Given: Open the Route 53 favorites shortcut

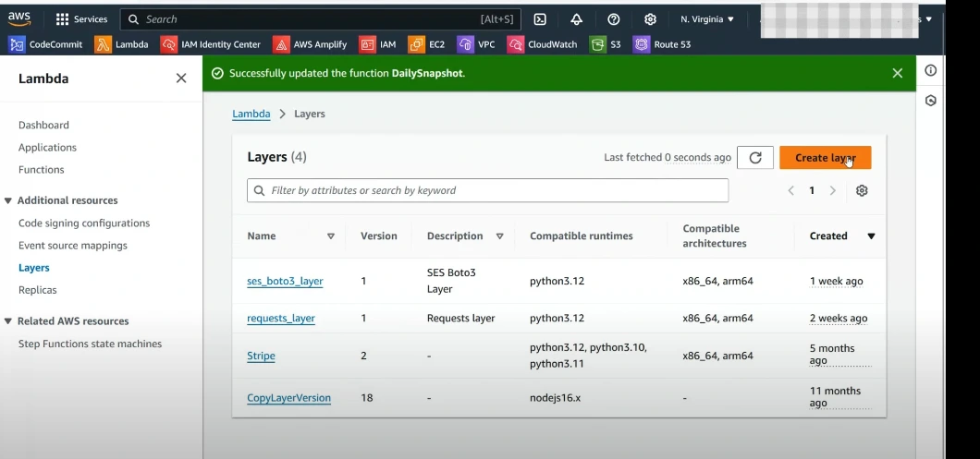Looking at the screenshot, I should tap(662, 44).
